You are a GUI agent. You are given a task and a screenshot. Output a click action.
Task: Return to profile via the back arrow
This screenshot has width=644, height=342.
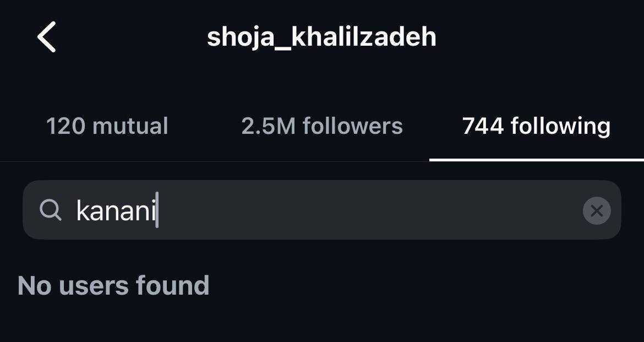click(47, 37)
